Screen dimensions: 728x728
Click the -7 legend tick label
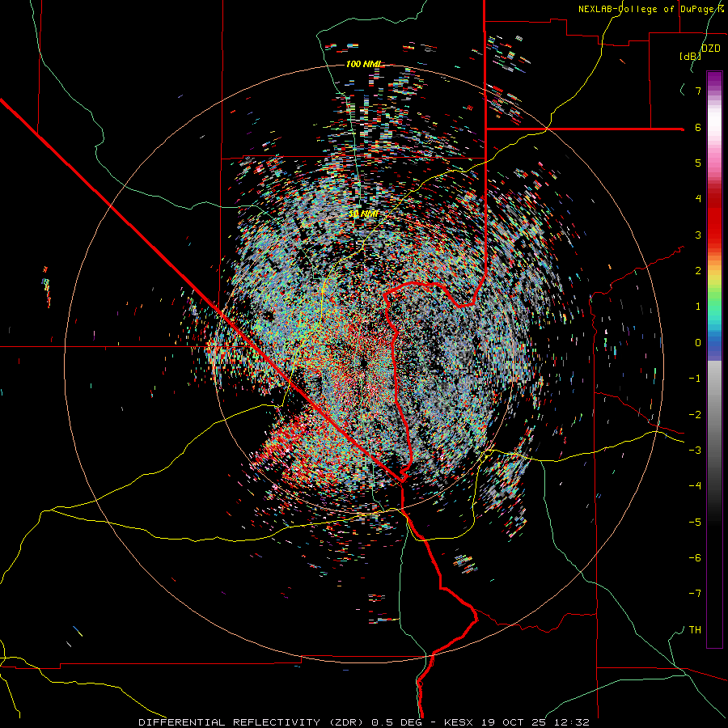click(695, 594)
